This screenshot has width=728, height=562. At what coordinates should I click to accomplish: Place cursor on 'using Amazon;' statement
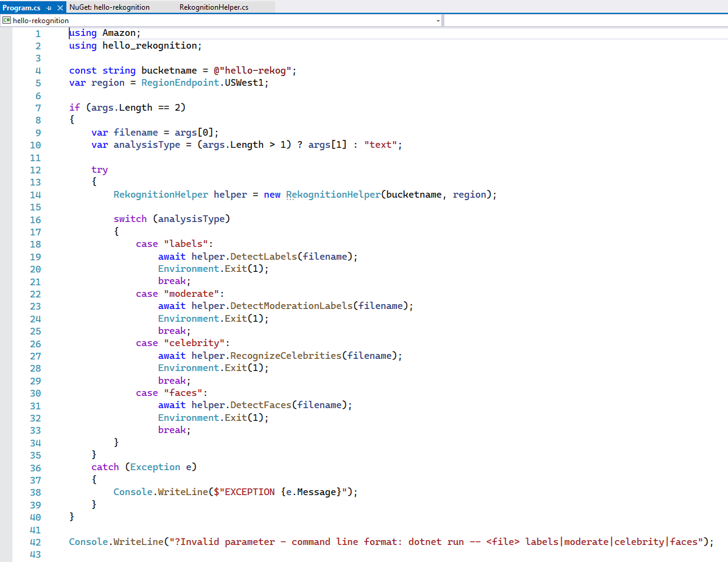click(x=105, y=33)
